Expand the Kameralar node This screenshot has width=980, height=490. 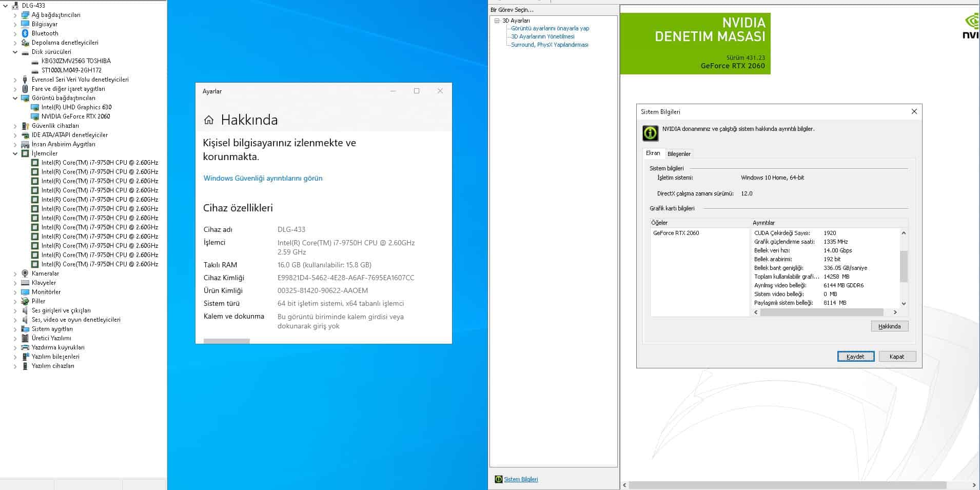(15, 273)
